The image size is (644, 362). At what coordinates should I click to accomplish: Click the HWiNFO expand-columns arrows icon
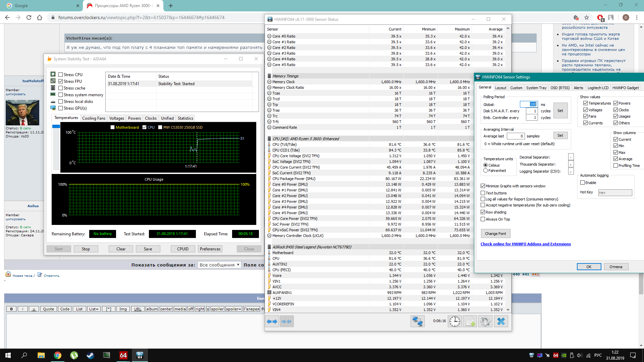coord(272,321)
